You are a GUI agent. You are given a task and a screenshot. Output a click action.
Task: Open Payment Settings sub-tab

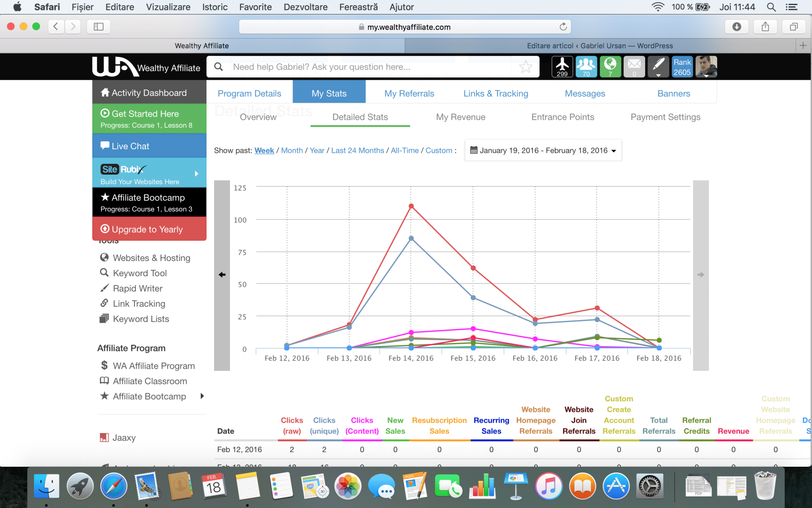tap(665, 117)
